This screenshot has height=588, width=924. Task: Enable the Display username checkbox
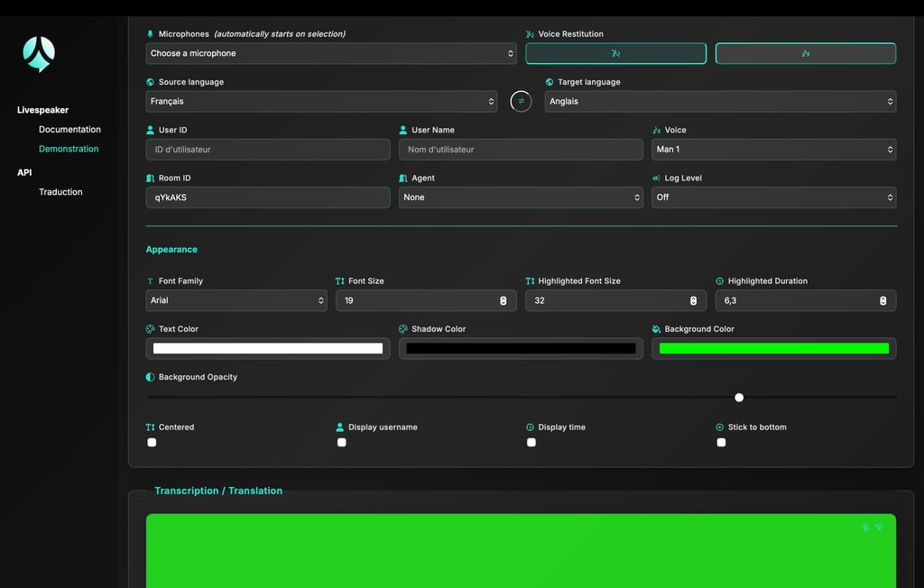point(342,443)
